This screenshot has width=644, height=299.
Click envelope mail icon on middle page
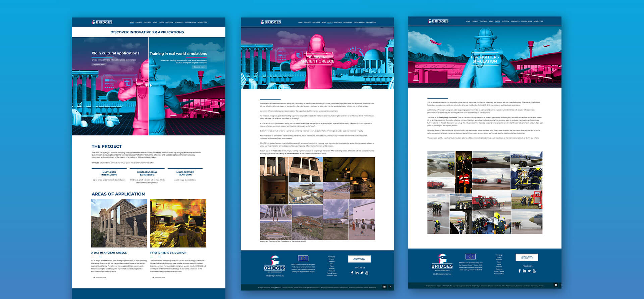click(384, 287)
